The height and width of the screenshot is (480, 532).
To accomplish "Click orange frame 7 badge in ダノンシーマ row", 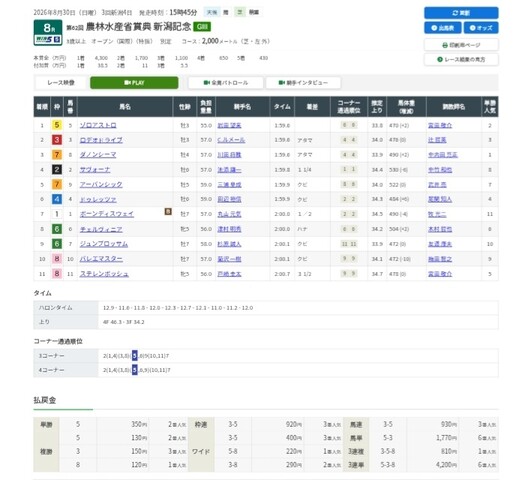I will (57, 155).
